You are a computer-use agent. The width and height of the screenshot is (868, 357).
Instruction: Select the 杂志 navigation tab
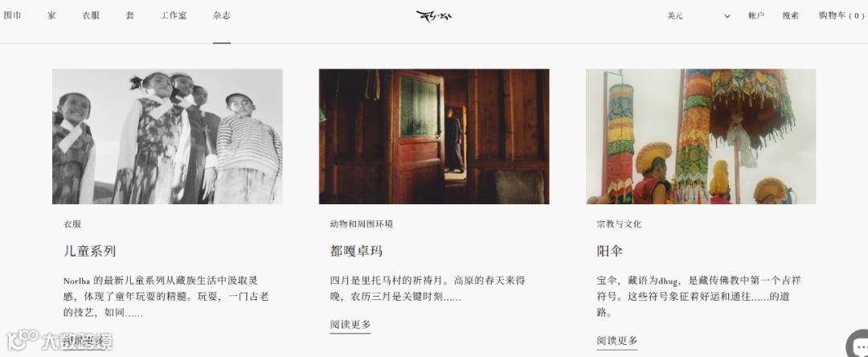[x=222, y=15]
